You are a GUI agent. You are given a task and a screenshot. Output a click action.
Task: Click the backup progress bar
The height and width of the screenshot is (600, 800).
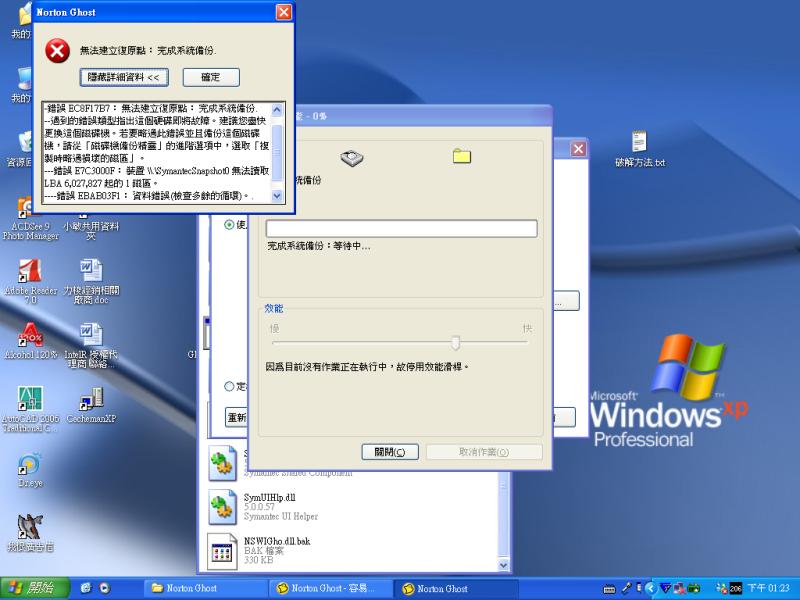coord(402,229)
